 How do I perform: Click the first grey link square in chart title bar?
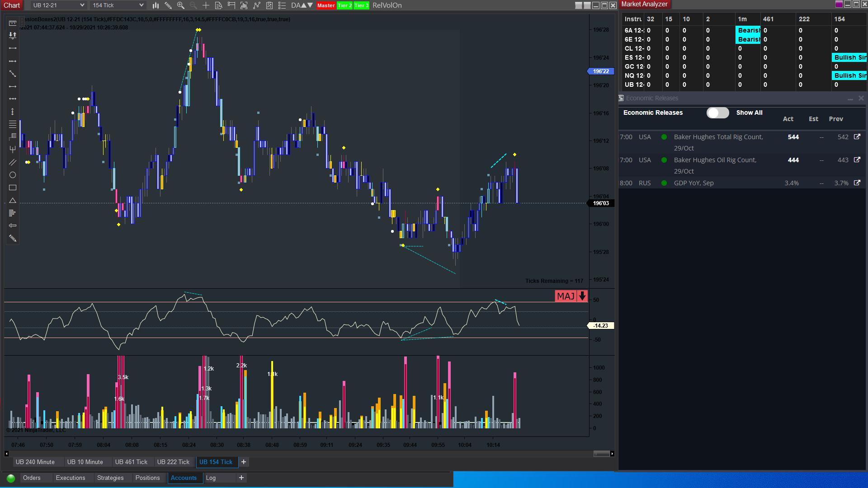pos(579,5)
